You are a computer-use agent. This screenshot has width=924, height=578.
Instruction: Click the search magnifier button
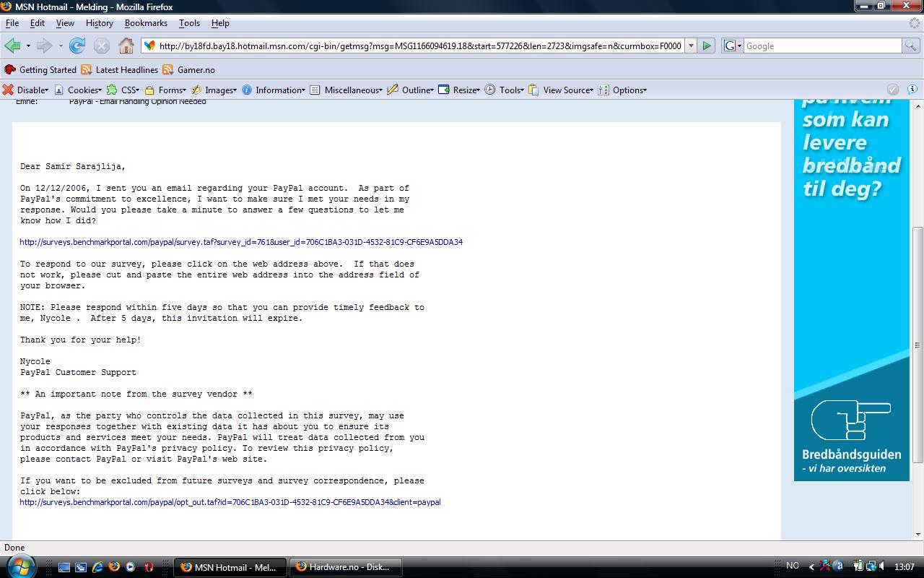(912, 46)
